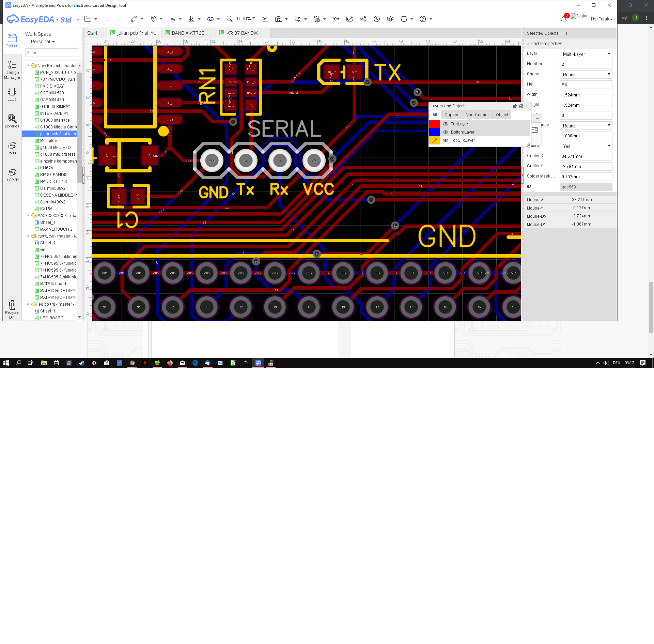Switch to the KR 87 BANDIX tab
This screenshot has height=644, width=654.
[x=242, y=33]
